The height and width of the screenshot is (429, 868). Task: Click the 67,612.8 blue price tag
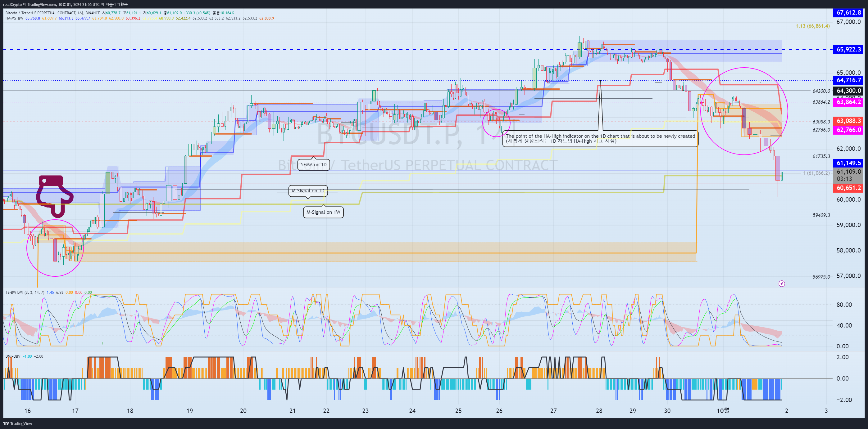click(x=848, y=13)
